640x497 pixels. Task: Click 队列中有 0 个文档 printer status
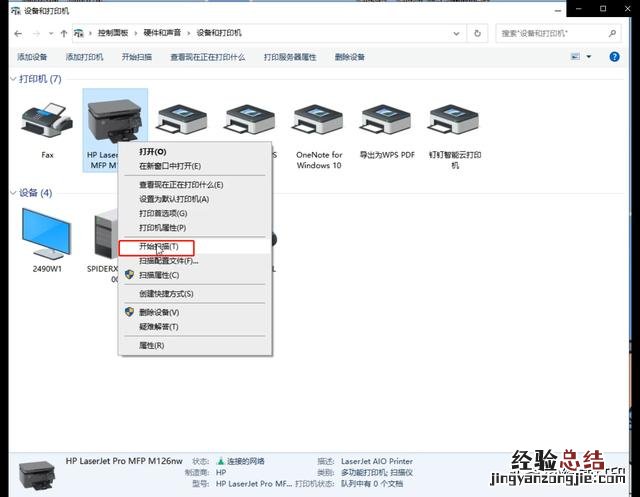tap(372, 484)
